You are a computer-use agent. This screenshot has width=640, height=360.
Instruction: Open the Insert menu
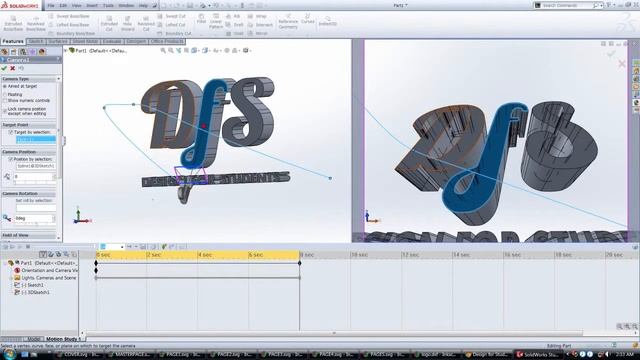(92, 6)
